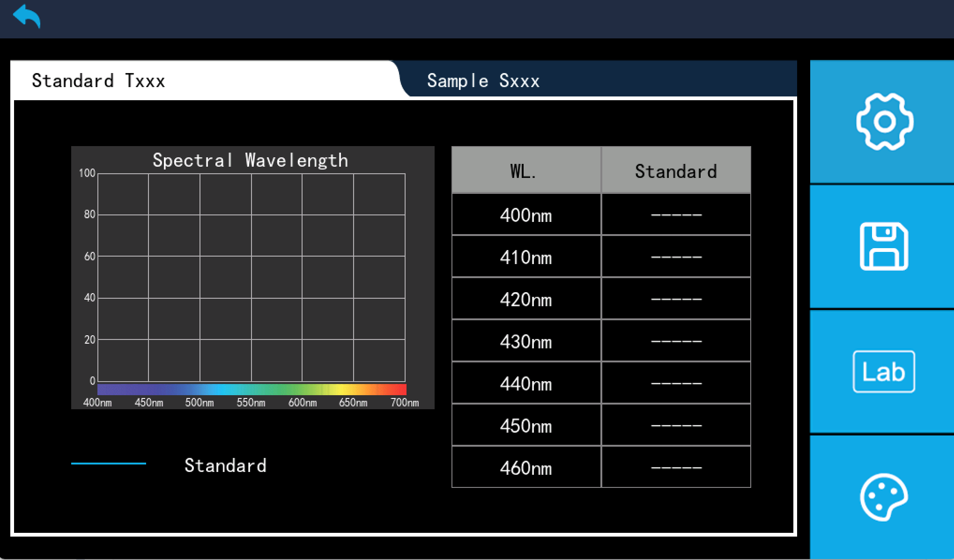
Task: Select the 400nm wavelength row
Action: [x=525, y=215]
